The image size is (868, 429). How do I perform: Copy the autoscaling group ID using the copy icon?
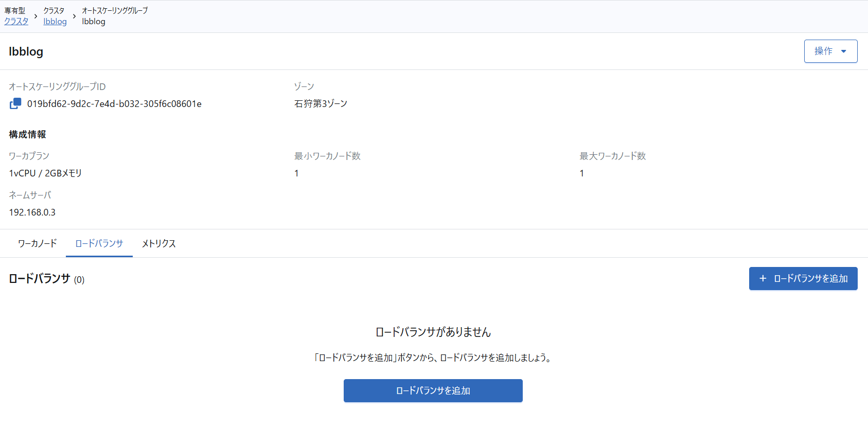click(15, 103)
